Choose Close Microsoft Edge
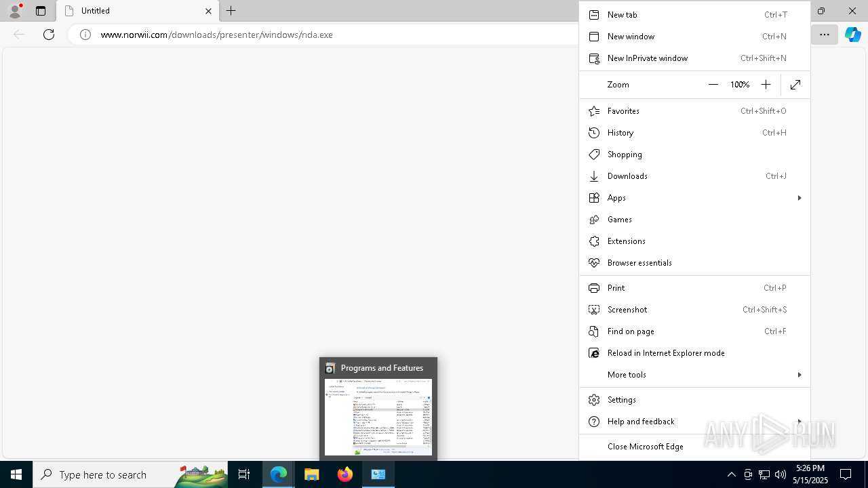This screenshot has height=488, width=868. pos(694,447)
